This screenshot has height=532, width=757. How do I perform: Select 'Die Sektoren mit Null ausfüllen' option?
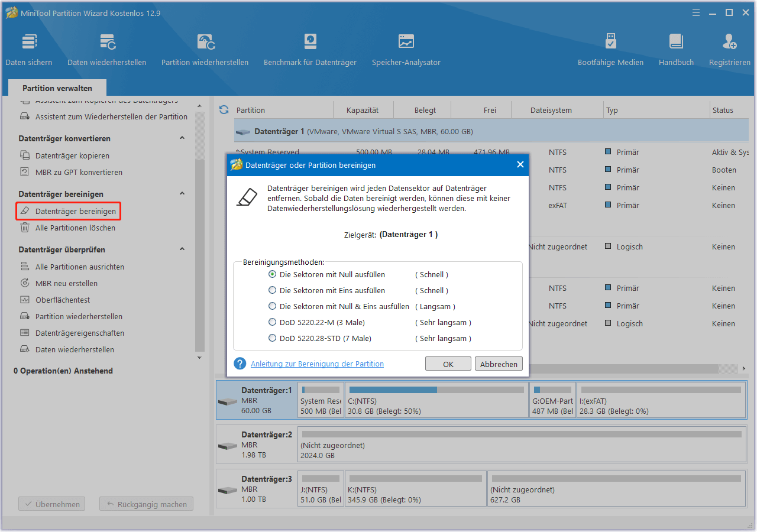point(326,274)
